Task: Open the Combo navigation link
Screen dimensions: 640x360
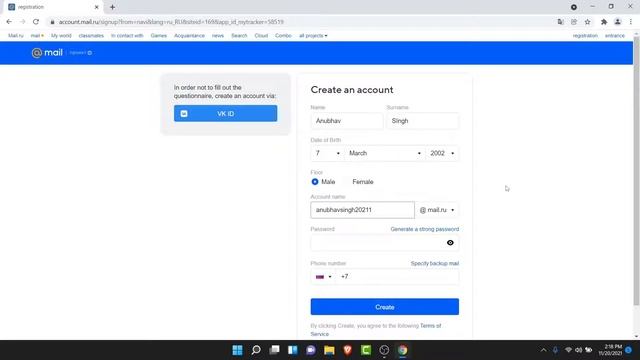Action: click(x=283, y=36)
